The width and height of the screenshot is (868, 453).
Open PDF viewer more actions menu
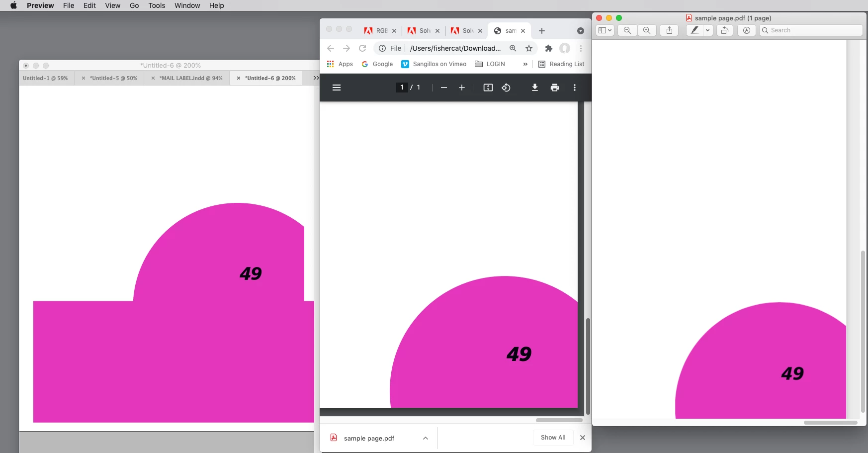pyautogui.click(x=575, y=88)
